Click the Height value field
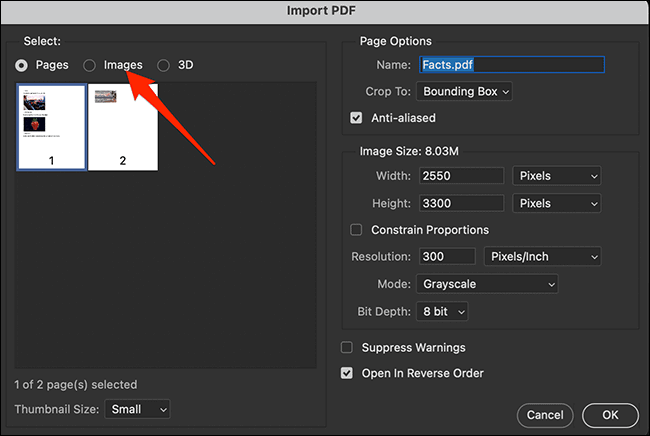Viewport: 650px width, 436px height. point(461,203)
